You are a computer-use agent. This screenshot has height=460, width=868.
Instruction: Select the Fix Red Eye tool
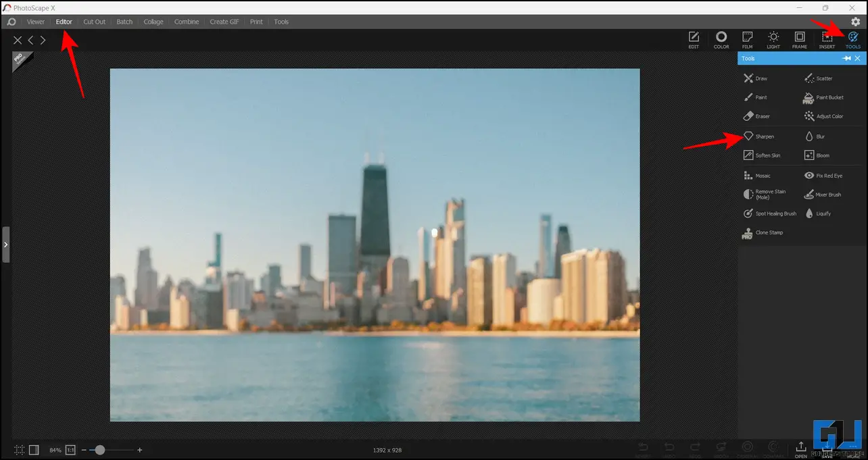click(x=823, y=176)
